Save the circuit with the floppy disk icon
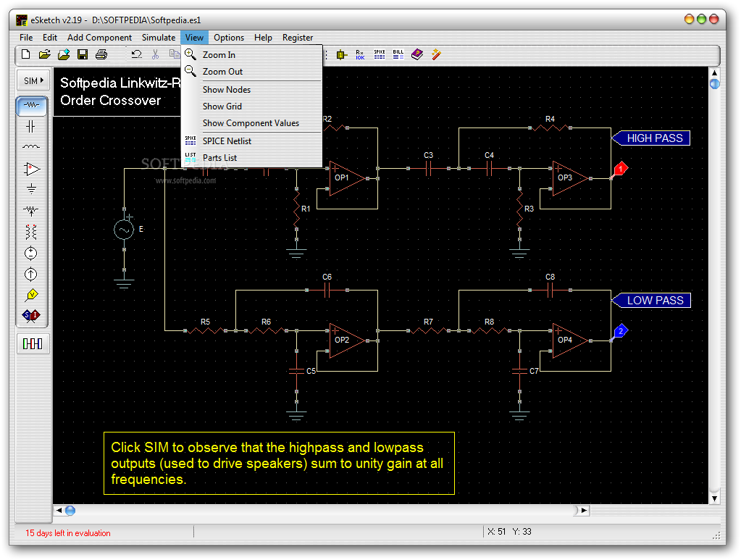Viewport: 741px width, 560px height. pos(83,54)
